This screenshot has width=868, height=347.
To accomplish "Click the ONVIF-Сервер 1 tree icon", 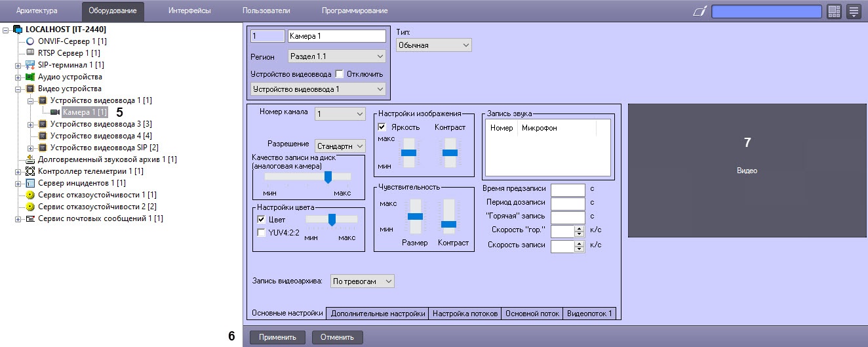I will [x=30, y=41].
